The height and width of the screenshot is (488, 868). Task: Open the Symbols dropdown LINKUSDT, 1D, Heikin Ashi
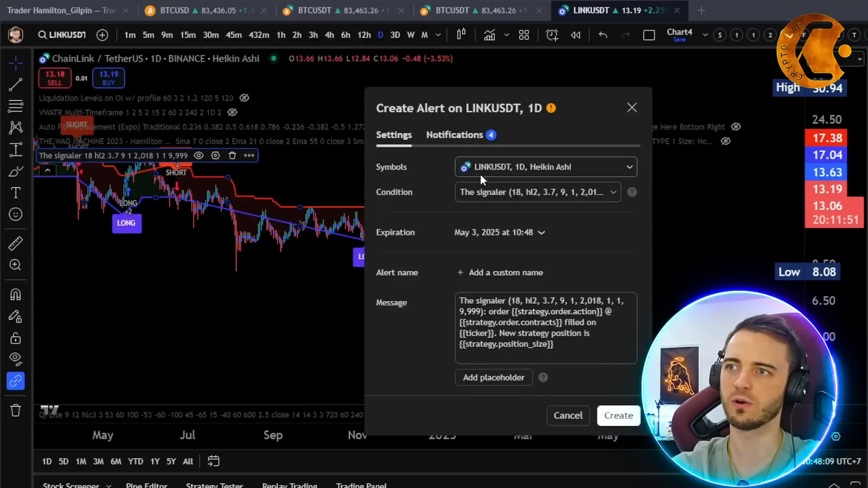pos(546,167)
